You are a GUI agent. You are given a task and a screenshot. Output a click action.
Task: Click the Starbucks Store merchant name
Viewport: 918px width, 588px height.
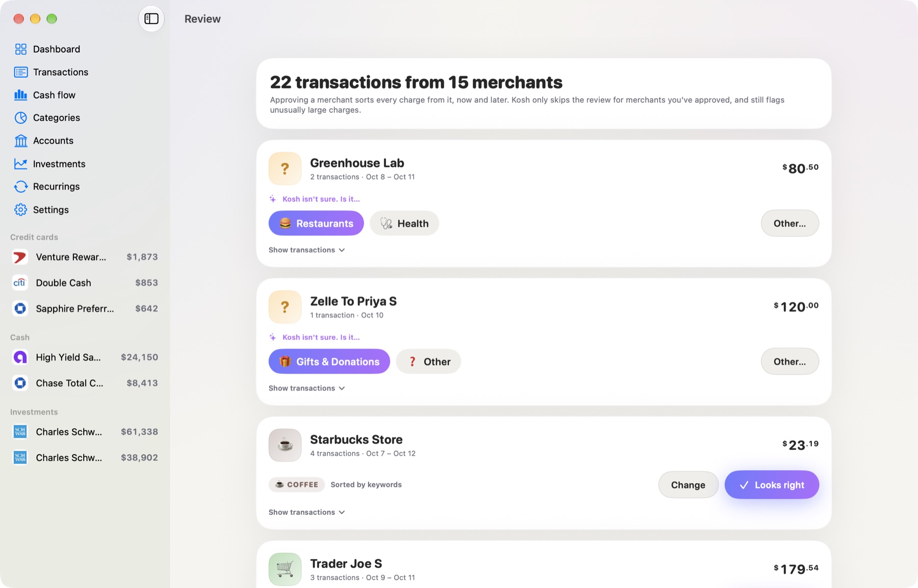tap(356, 440)
